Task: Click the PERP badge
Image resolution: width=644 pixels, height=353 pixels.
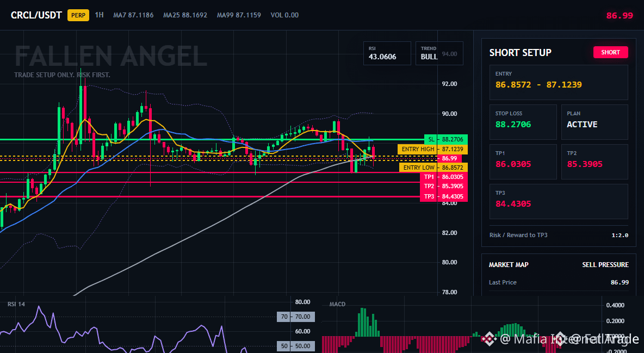Action: pos(78,15)
